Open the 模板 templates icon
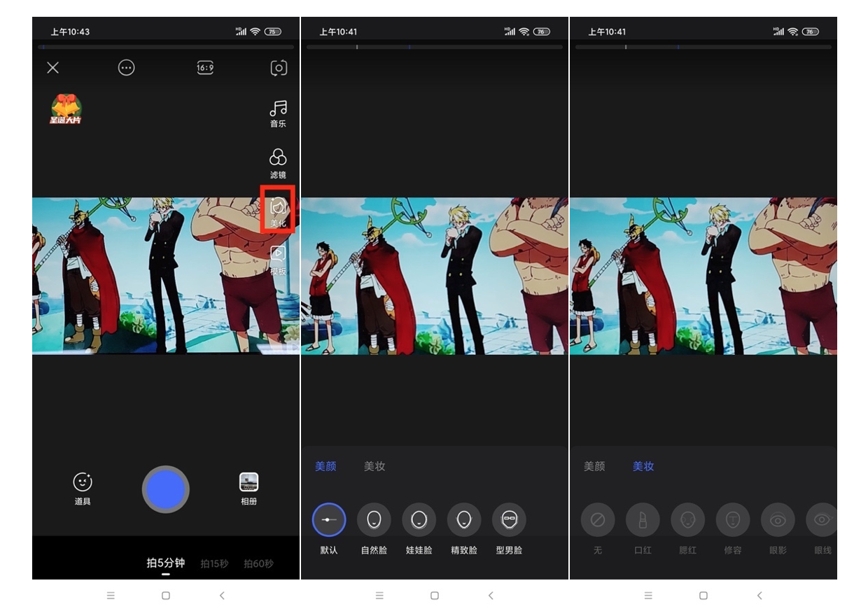The height and width of the screenshot is (616, 868). pyautogui.click(x=278, y=260)
